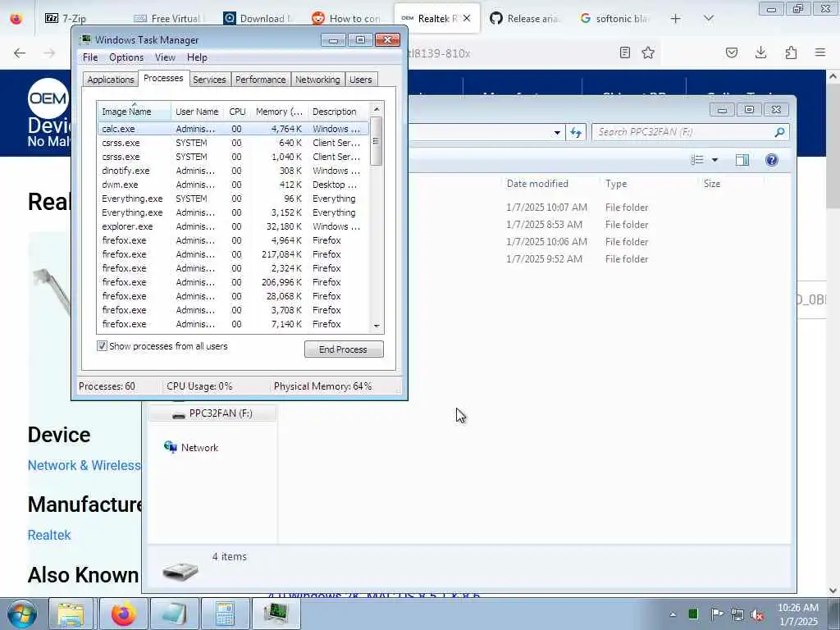Refresh the Explorer address bar
The image size is (840, 630).
point(576,132)
